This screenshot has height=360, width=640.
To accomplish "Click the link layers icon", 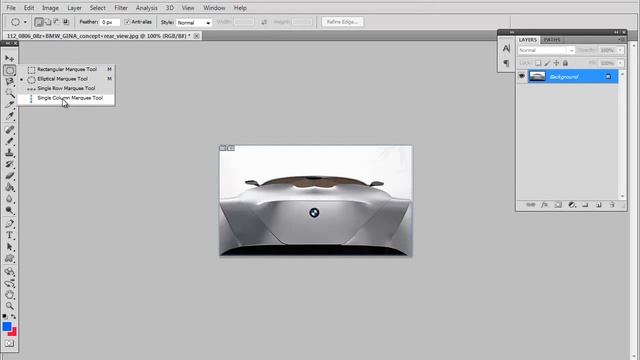I will [x=531, y=205].
